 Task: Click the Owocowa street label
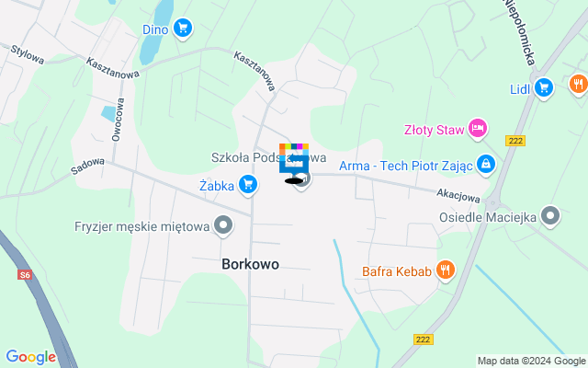coord(119,120)
